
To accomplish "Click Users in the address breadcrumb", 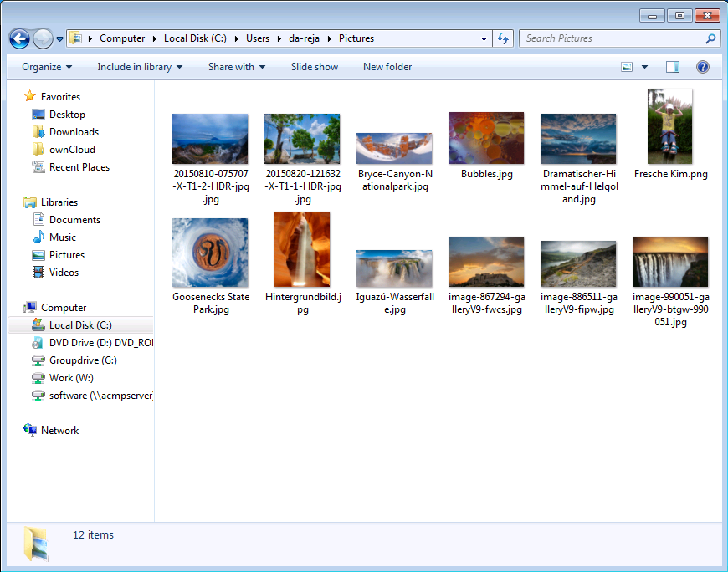I will tap(258, 38).
